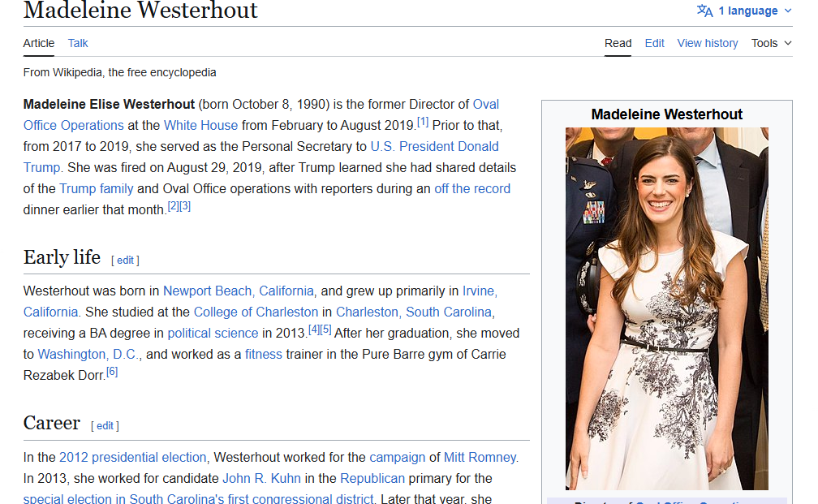818x504 pixels.
Task: Switch to the Article tab
Action: point(39,43)
